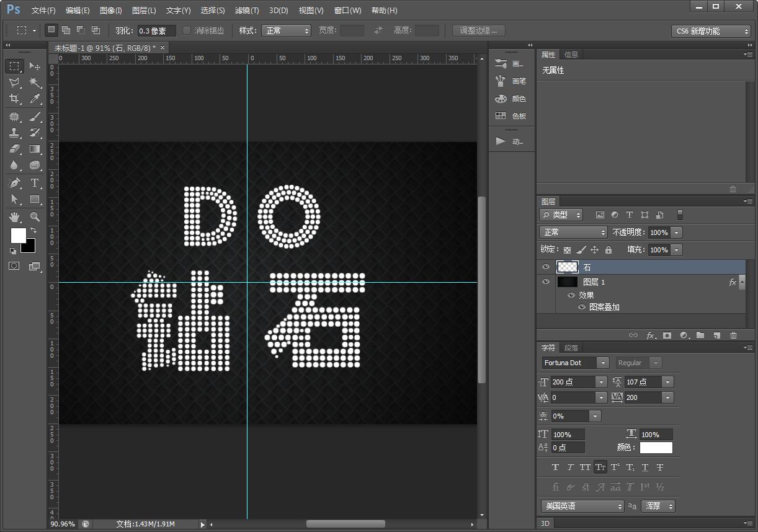Delete layer using the trash icon
This screenshot has height=532, width=758.
click(x=733, y=335)
